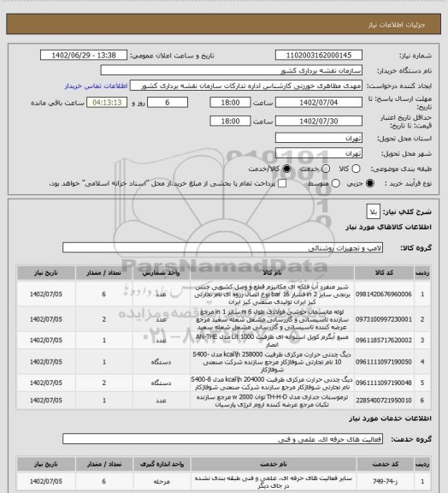Click the شرح کلی نیاز field

374,211
